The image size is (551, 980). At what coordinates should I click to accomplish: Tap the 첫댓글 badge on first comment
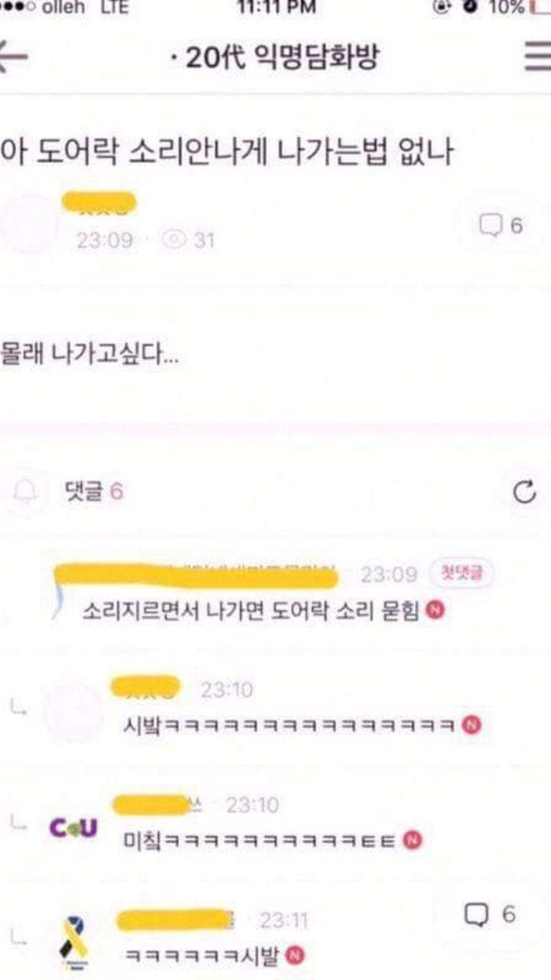(463, 573)
